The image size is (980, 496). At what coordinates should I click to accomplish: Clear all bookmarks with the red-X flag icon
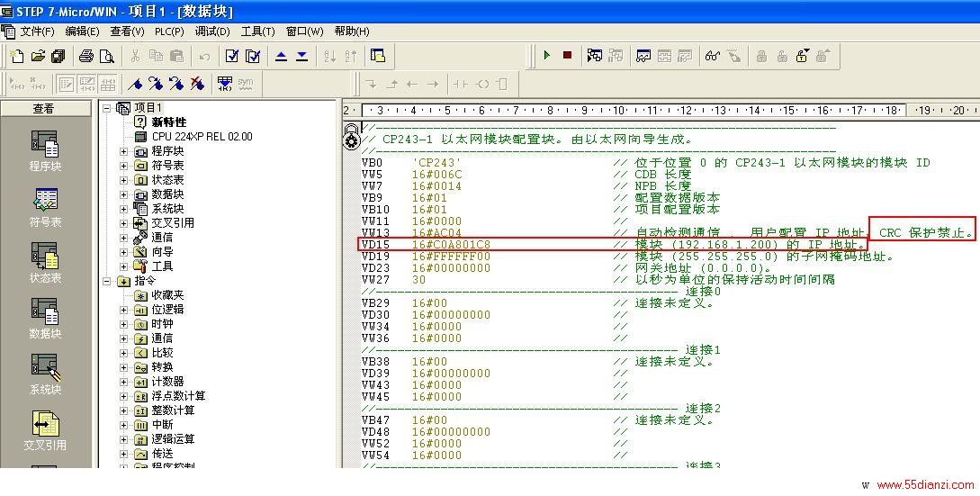(197, 83)
